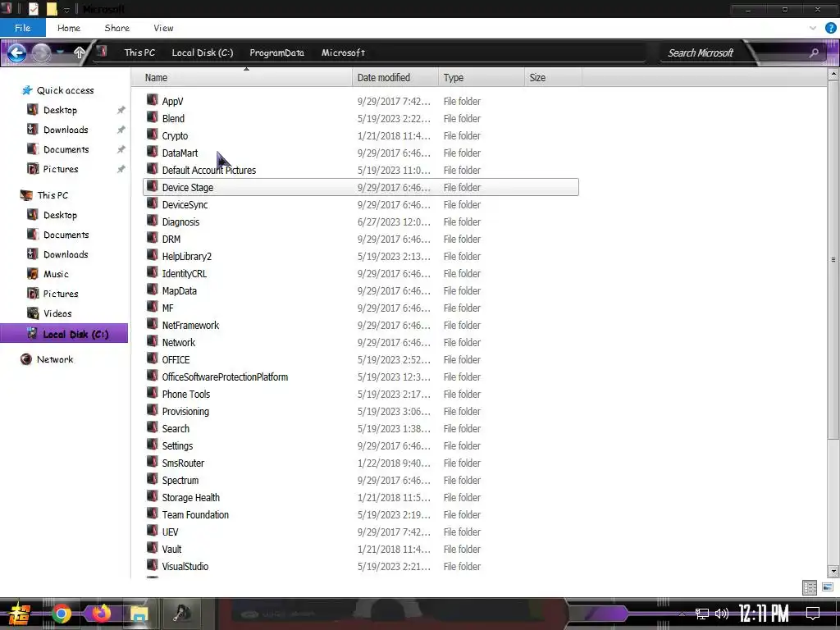Click the OFFICE folder icon
The image size is (840, 630).
(152, 358)
